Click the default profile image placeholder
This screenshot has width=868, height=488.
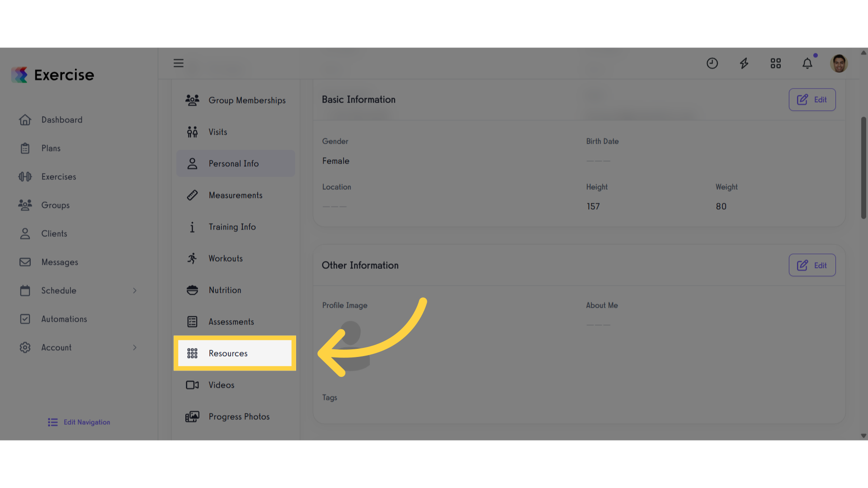pos(352,346)
